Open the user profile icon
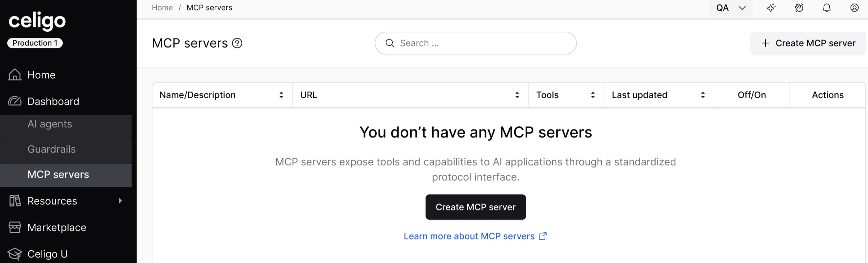Screen dimensions: 868x263 (x=854, y=8)
